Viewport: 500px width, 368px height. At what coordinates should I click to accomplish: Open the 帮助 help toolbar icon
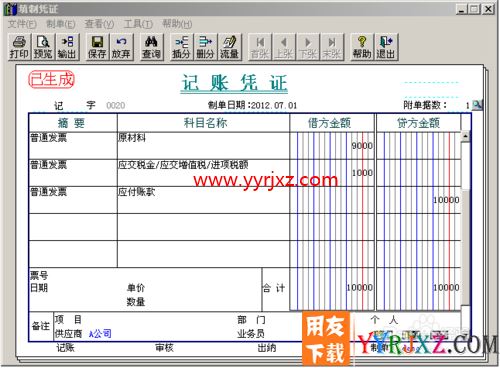pos(362,47)
